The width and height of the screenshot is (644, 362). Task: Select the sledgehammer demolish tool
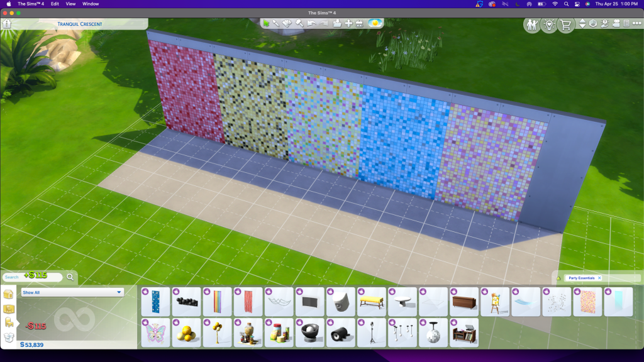tap(299, 24)
